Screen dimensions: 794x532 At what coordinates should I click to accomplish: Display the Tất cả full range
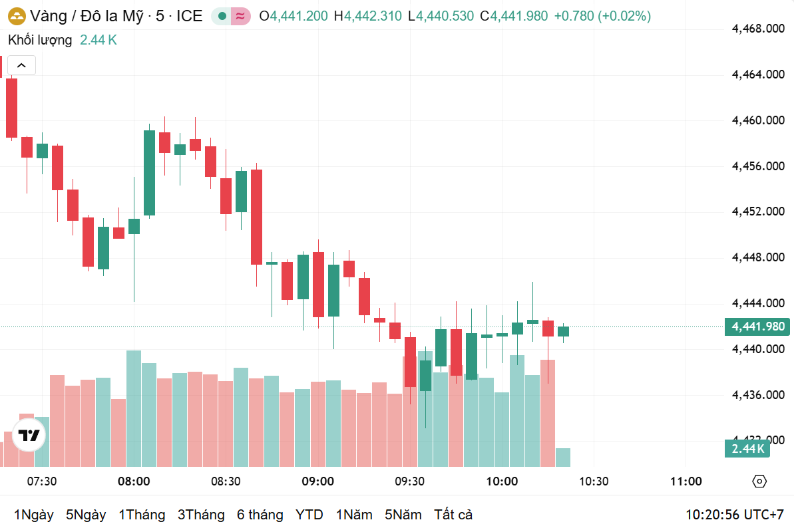(x=453, y=515)
